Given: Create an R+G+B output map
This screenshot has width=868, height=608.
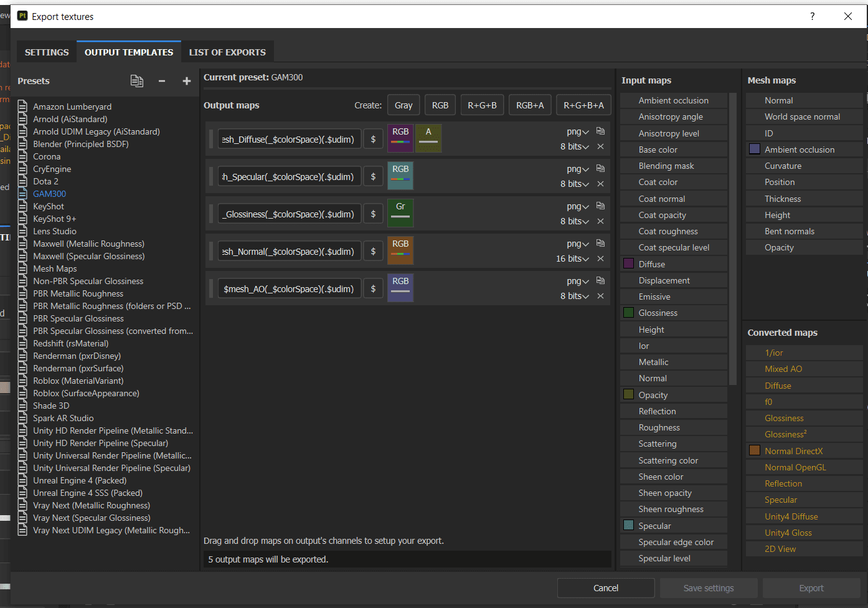Looking at the screenshot, I should tap(482, 105).
